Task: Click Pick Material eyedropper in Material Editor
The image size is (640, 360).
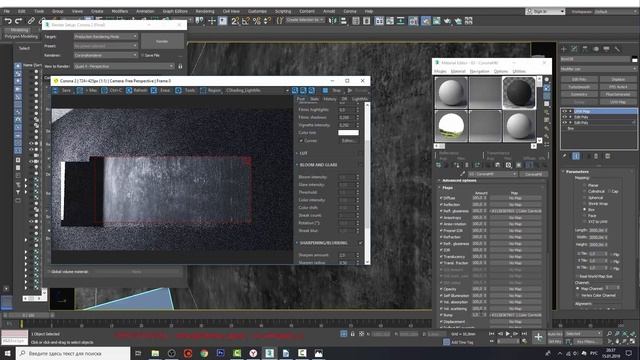Action: pos(462,174)
